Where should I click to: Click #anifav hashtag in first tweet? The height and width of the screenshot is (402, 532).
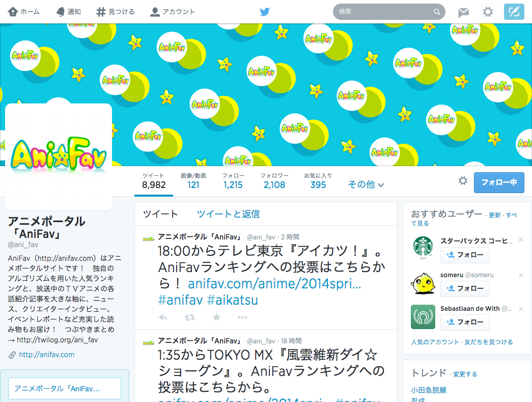180,300
